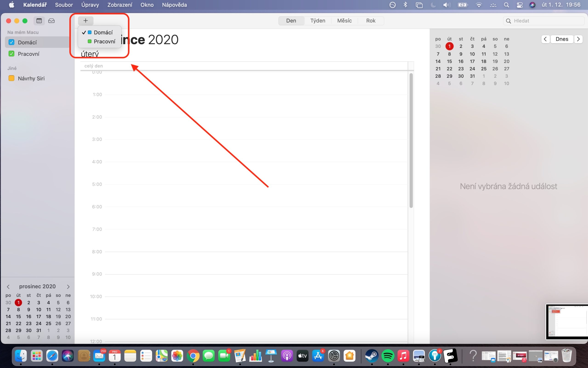
Task: Click the menu bar date and time
Action: [561, 5]
